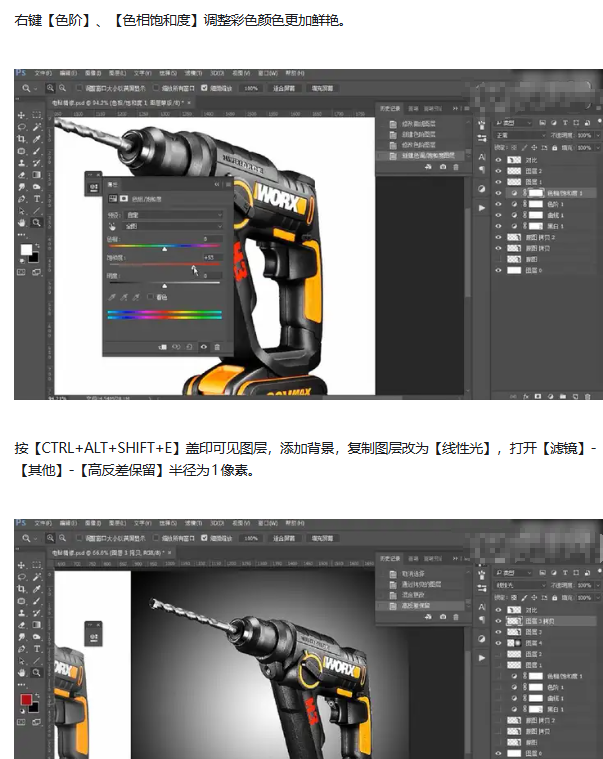Hide the 图层 3 拷贝 layer in second screenshot
The image size is (603, 759).
498,621
